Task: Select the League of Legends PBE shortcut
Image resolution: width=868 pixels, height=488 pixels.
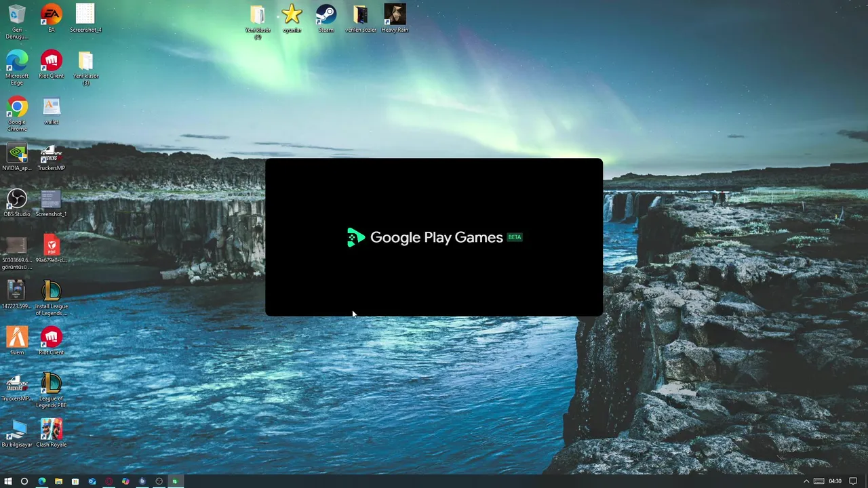Action: coord(51,390)
